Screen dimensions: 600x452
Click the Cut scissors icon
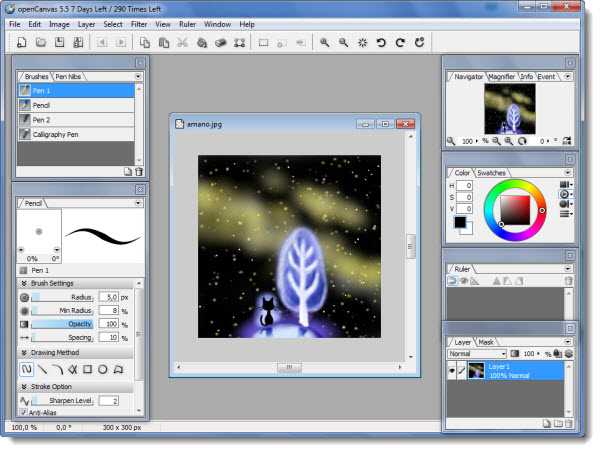pos(182,43)
